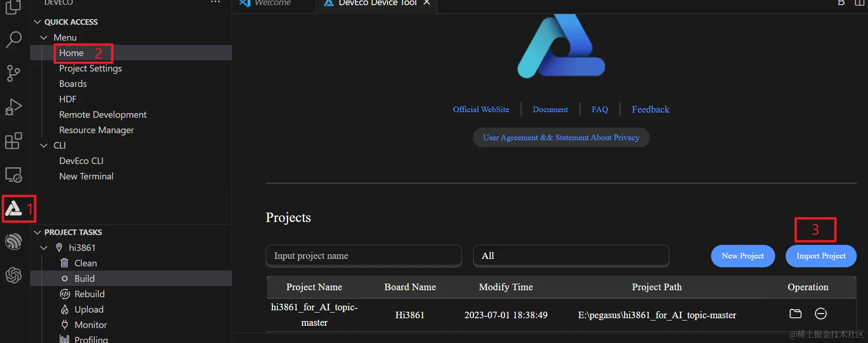Open the ChatGPT knot icon in activity bar

click(14, 275)
